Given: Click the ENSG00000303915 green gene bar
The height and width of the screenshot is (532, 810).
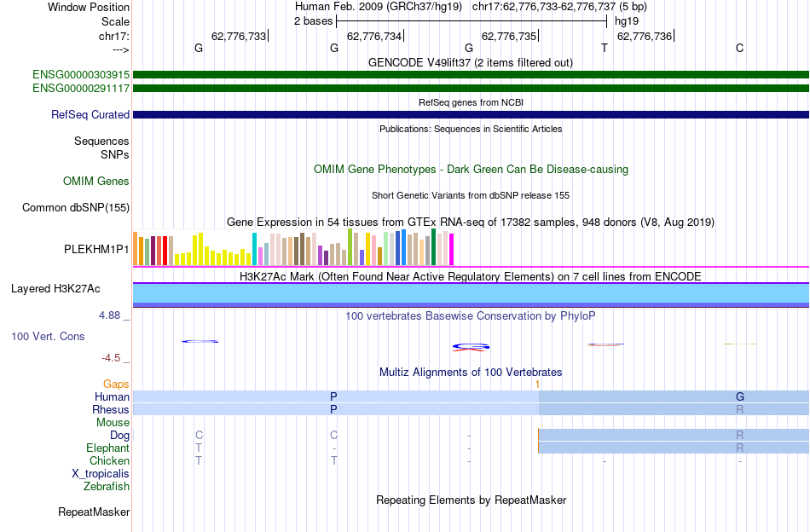Looking at the screenshot, I should pos(472,75).
